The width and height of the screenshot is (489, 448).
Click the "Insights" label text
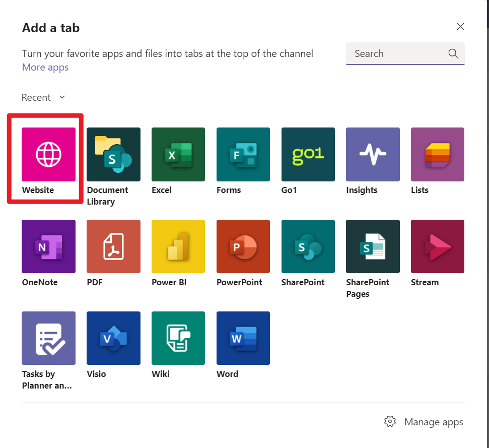point(362,190)
